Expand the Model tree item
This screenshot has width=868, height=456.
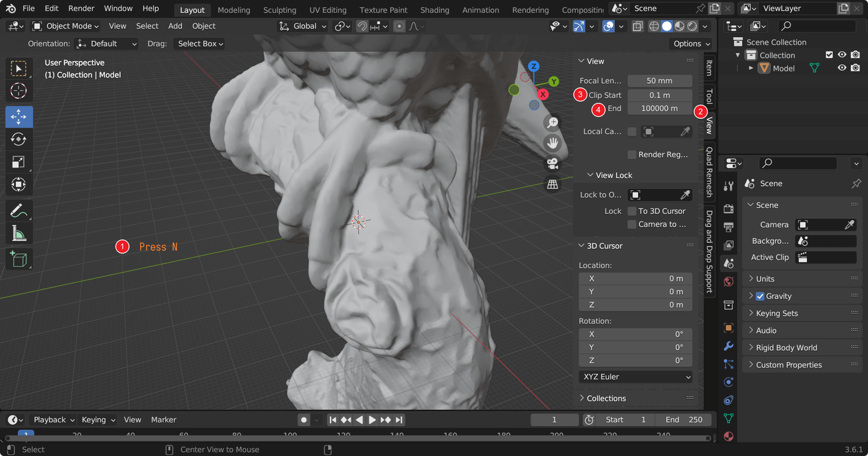(751, 68)
